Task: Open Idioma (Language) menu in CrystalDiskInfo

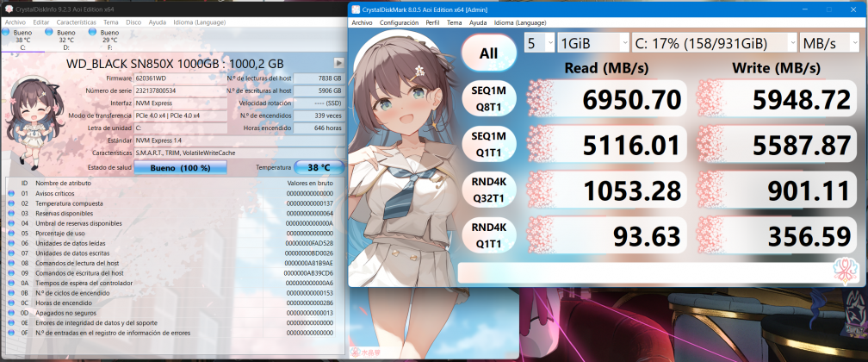Action: pos(199,22)
